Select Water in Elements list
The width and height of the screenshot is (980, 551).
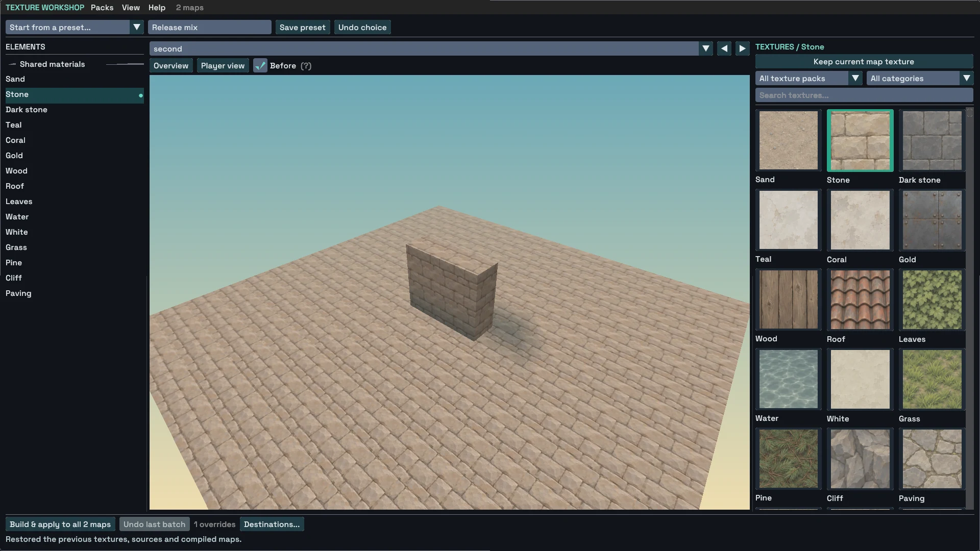(75, 217)
